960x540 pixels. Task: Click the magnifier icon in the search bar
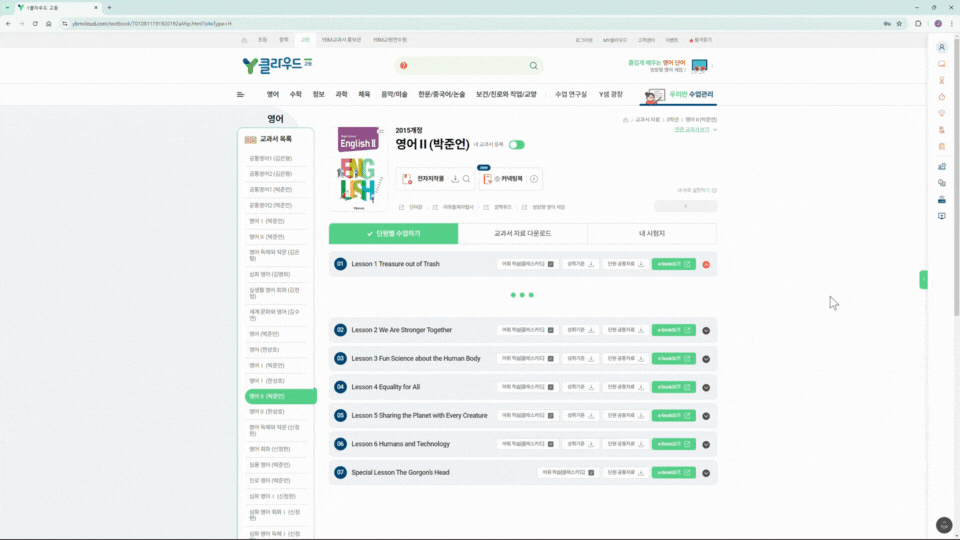pos(533,66)
